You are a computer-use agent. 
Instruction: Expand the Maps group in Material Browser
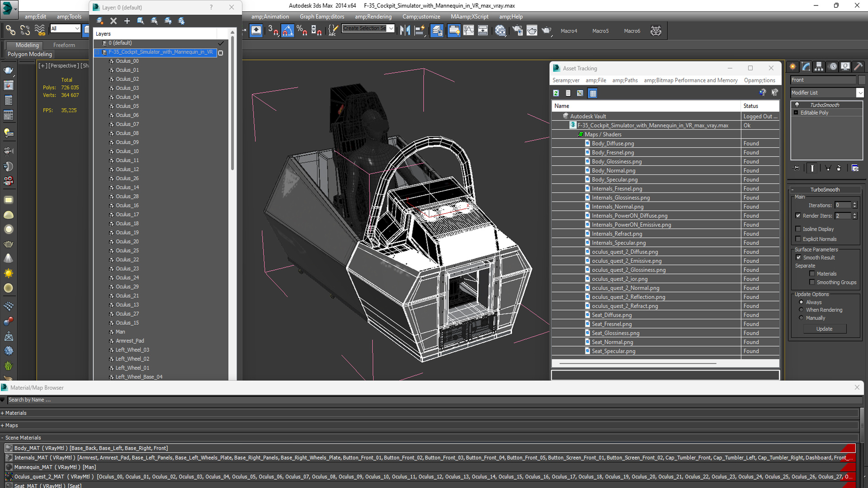coord(2,425)
